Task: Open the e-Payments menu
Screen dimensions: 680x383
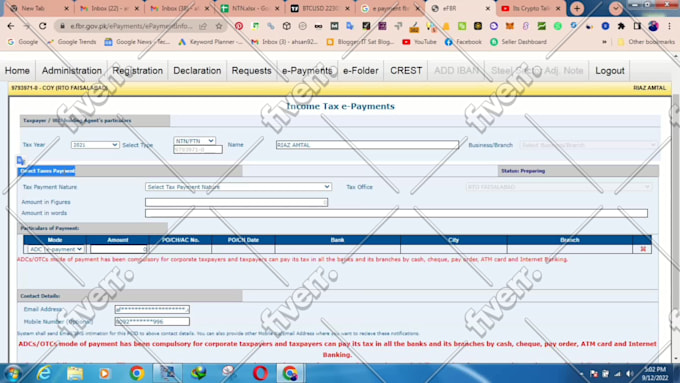Action: (307, 71)
